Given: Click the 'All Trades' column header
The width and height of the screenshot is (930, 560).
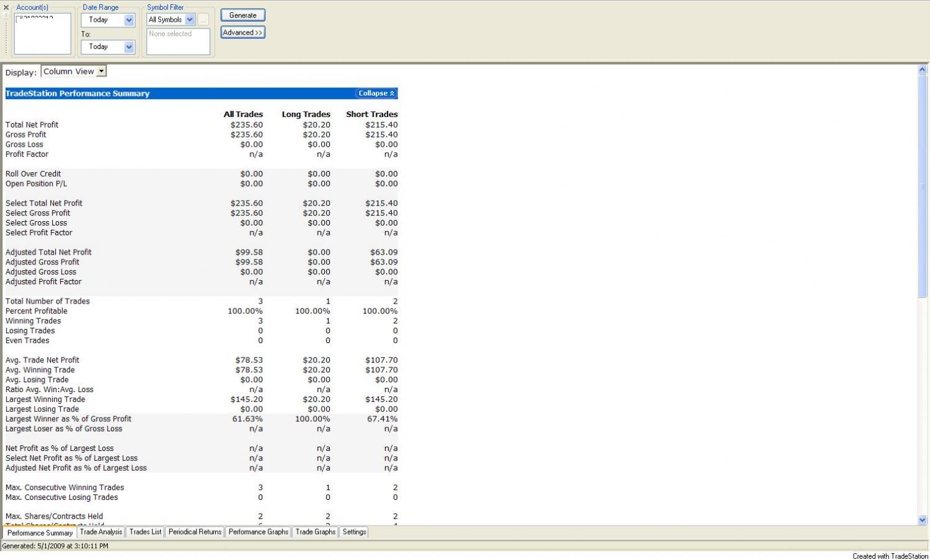Looking at the screenshot, I should (x=243, y=114).
